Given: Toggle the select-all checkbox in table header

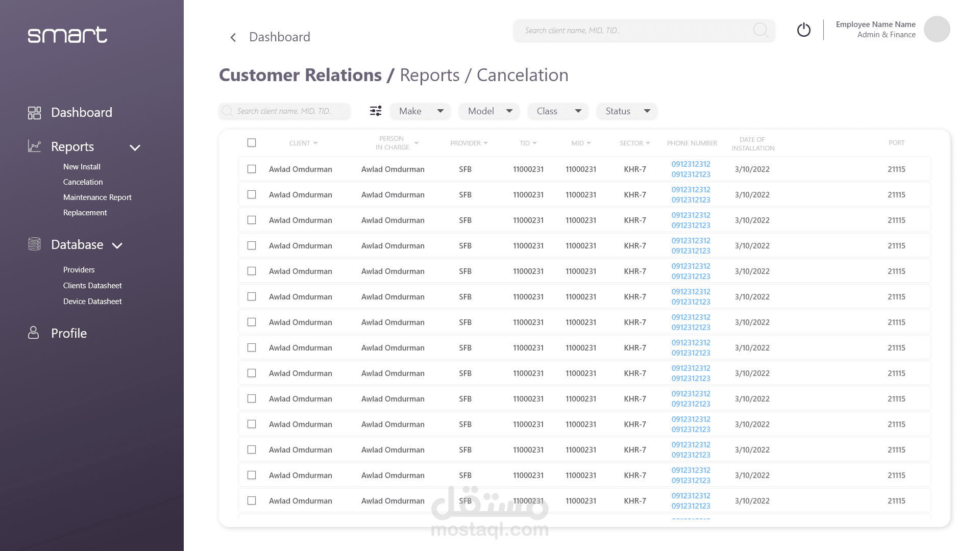Looking at the screenshot, I should [x=252, y=143].
